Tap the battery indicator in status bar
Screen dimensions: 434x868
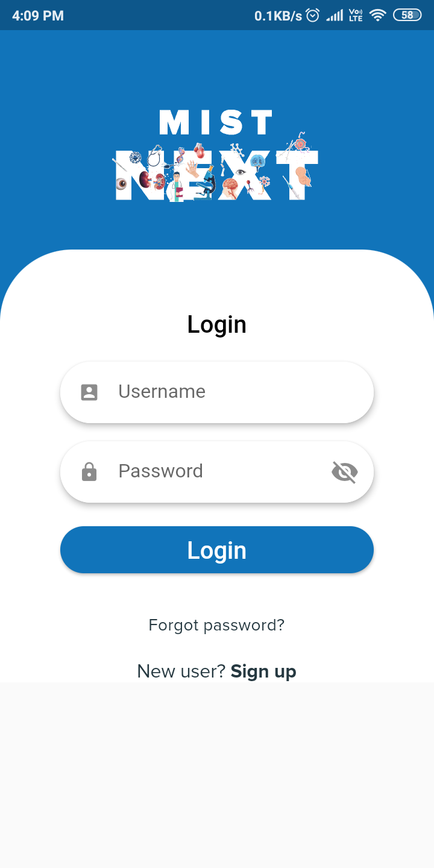pyautogui.click(x=407, y=15)
